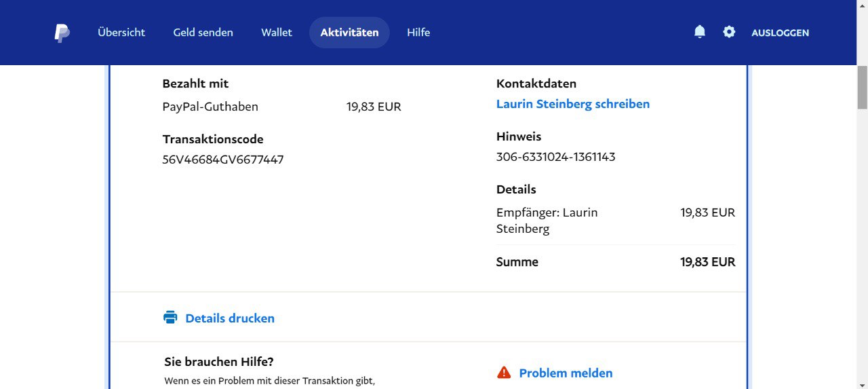This screenshot has width=868, height=389.
Task: Click the PayPal logo
Action: point(62,33)
